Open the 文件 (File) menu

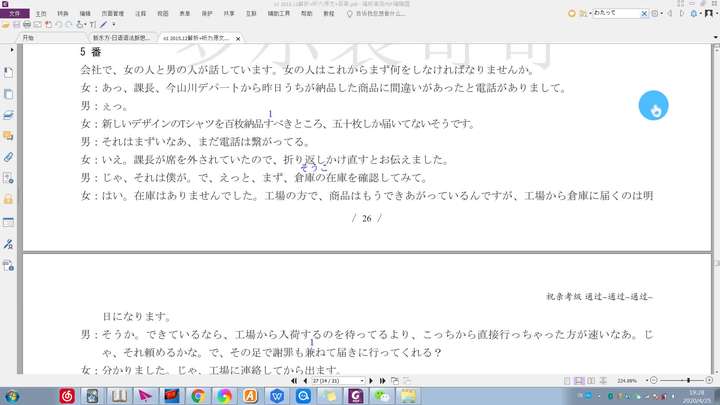click(15, 13)
